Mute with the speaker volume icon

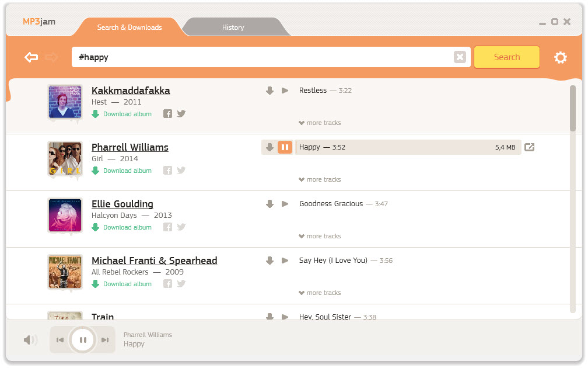30,340
